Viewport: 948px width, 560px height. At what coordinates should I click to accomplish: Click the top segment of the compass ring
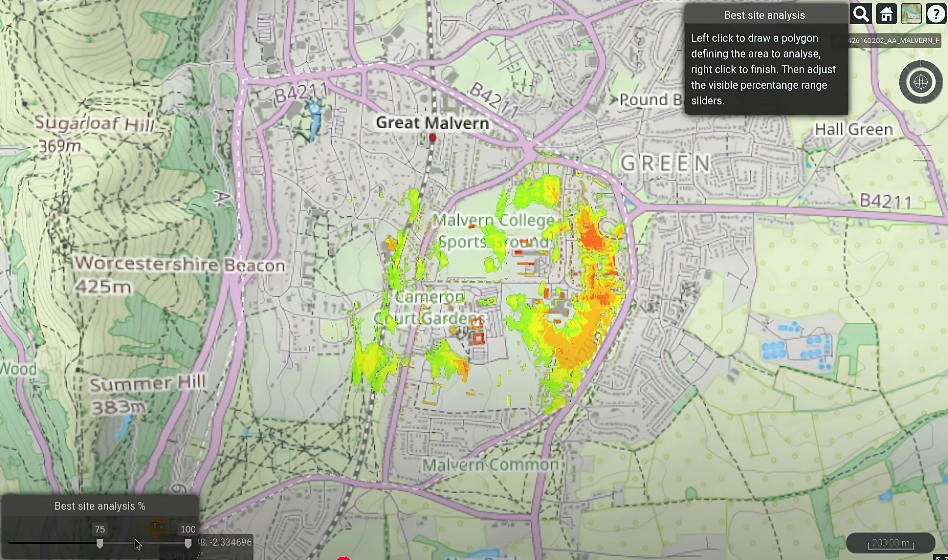[x=921, y=64]
